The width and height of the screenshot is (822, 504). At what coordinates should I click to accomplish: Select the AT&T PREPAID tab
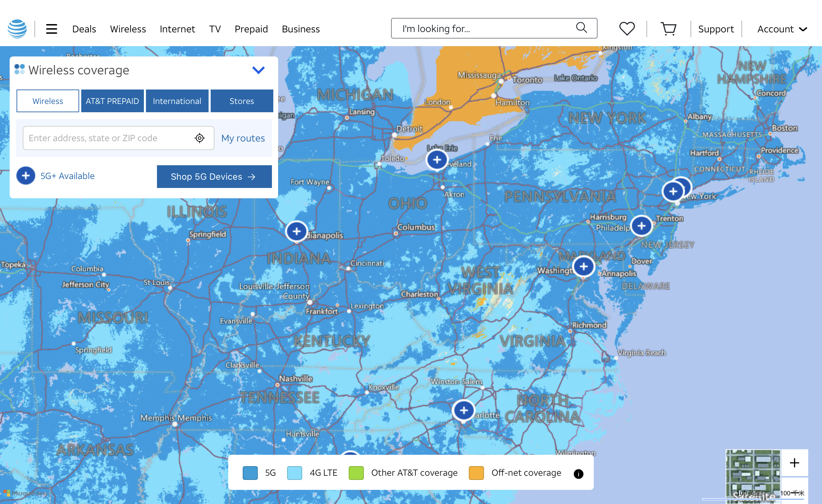[x=113, y=101]
